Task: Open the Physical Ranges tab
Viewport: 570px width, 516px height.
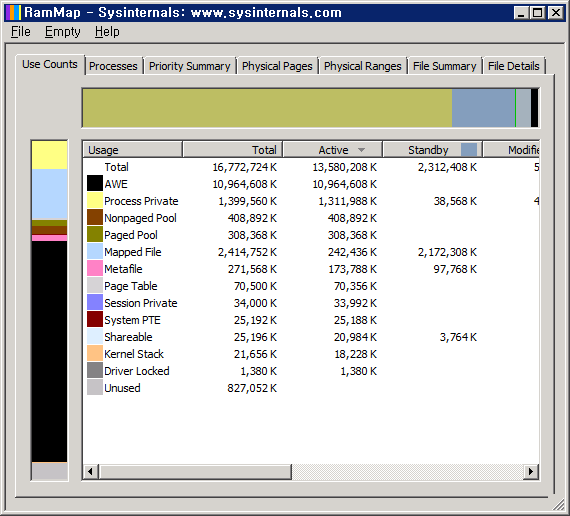Action: click(x=363, y=66)
